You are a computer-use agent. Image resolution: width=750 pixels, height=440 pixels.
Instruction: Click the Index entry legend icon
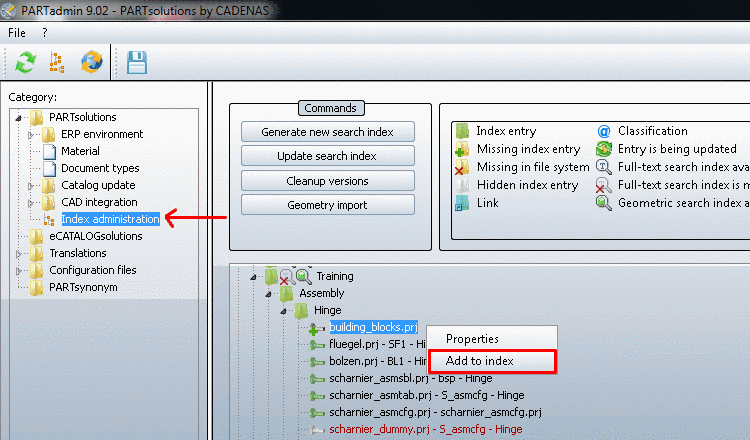462,131
